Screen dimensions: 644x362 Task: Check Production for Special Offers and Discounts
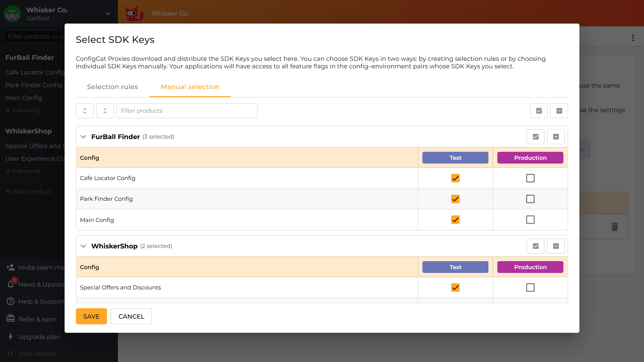(530, 288)
